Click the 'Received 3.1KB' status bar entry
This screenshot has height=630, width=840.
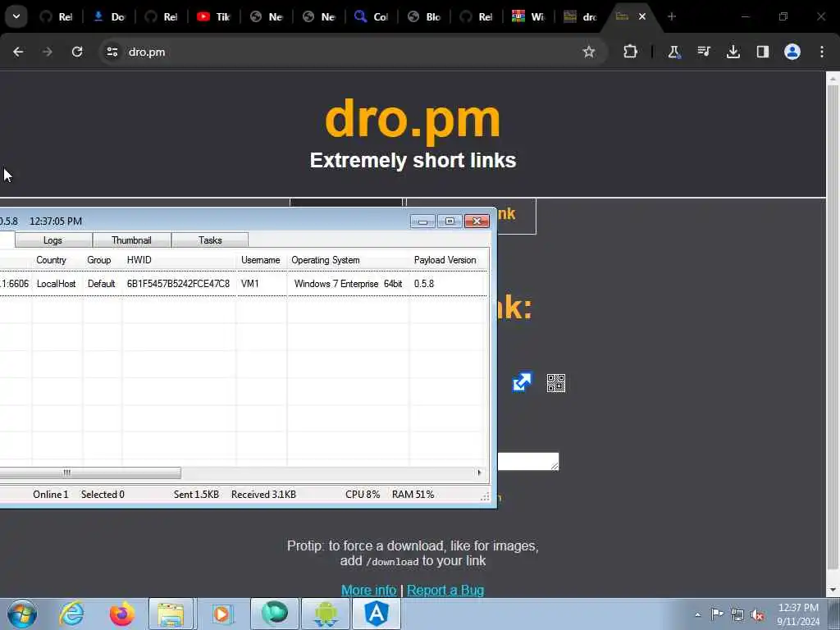[x=263, y=495]
